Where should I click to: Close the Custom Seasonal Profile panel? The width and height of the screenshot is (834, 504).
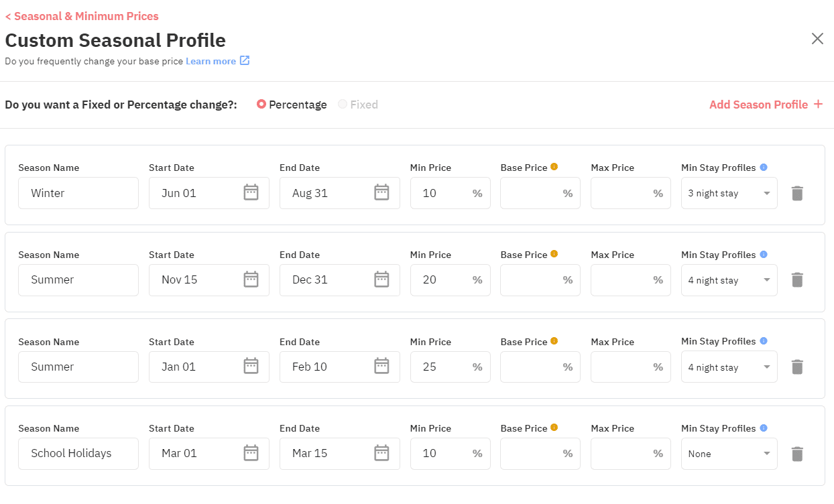coord(817,39)
